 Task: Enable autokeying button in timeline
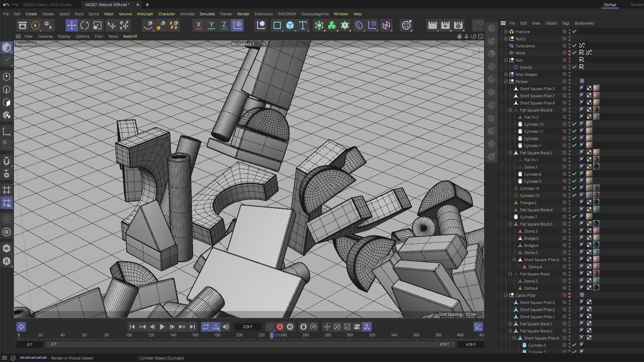click(280, 327)
